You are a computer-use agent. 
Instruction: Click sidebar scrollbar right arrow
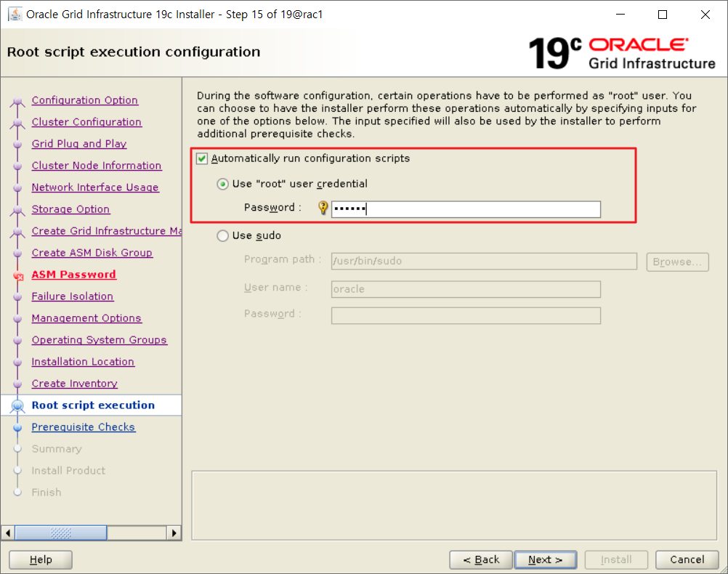coord(174,533)
